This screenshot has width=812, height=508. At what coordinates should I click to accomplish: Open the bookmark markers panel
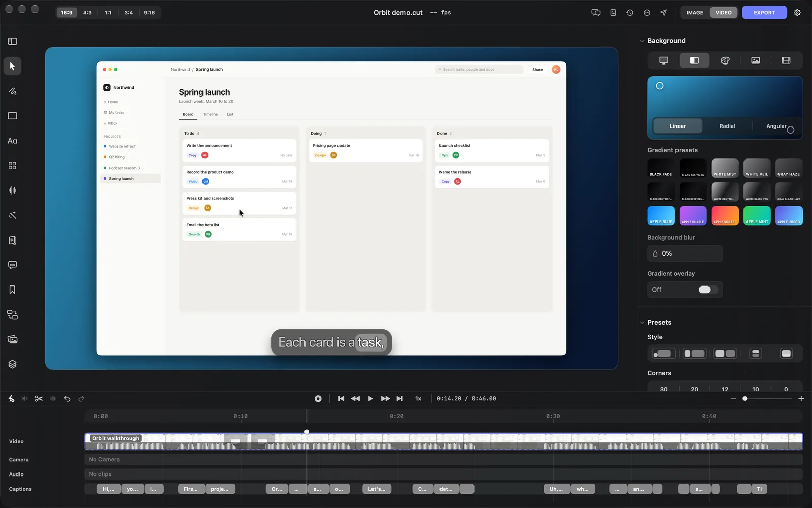(x=13, y=290)
